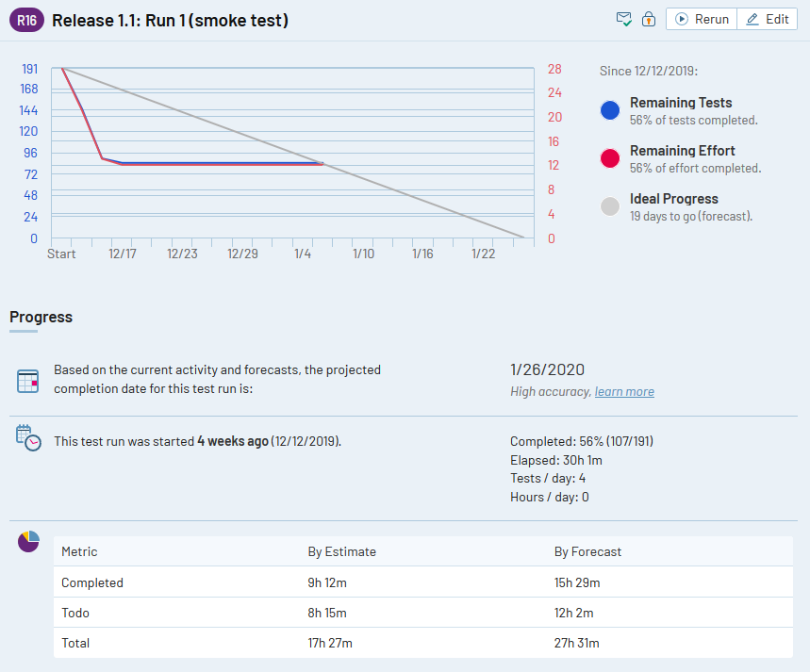The width and height of the screenshot is (810, 672).
Task: Click the pencil icon in Edit button
Action: pos(752,19)
